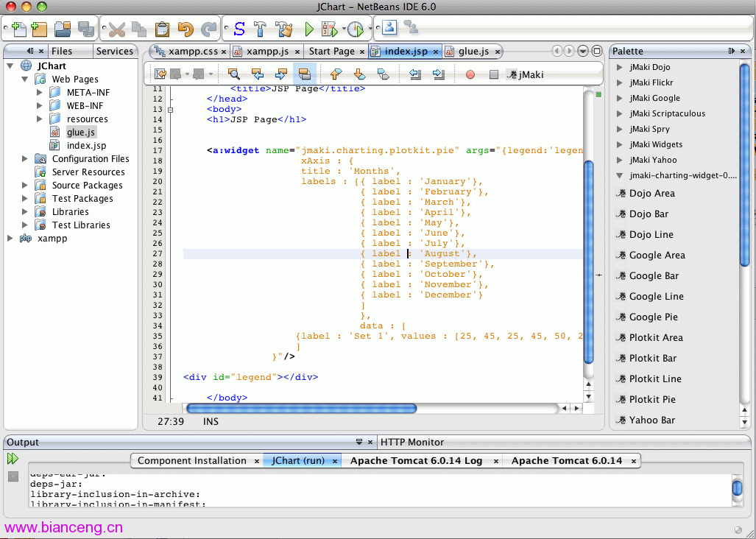Expand the jMaki Yahoo palette category
This screenshot has width=756, height=539.
(620, 160)
